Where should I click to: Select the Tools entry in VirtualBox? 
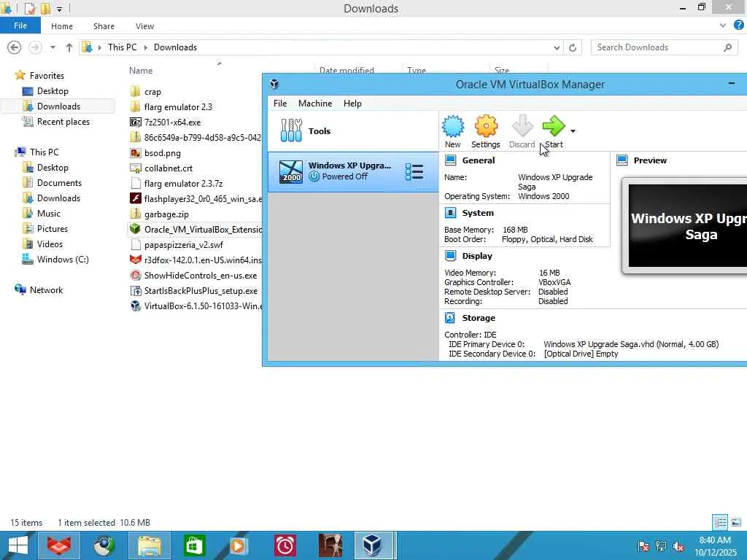pos(353,131)
